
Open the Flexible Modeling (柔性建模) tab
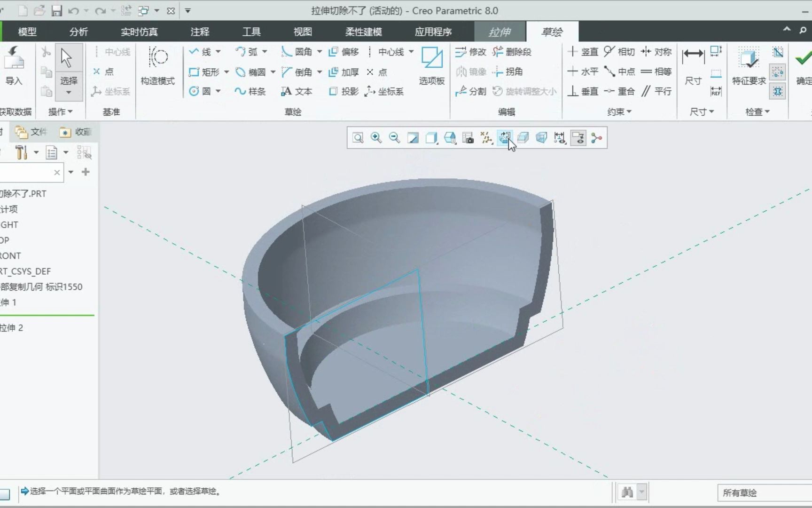(x=363, y=32)
